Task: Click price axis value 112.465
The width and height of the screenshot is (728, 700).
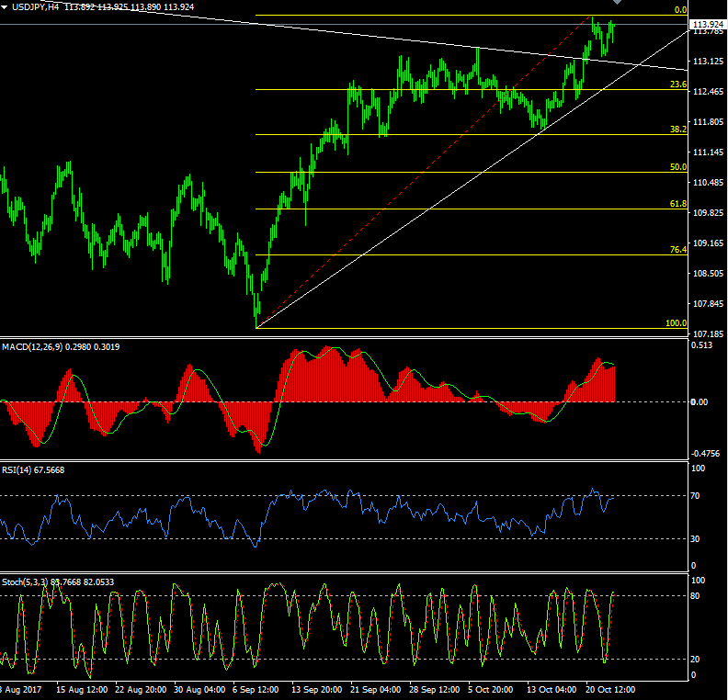Action: (708, 91)
